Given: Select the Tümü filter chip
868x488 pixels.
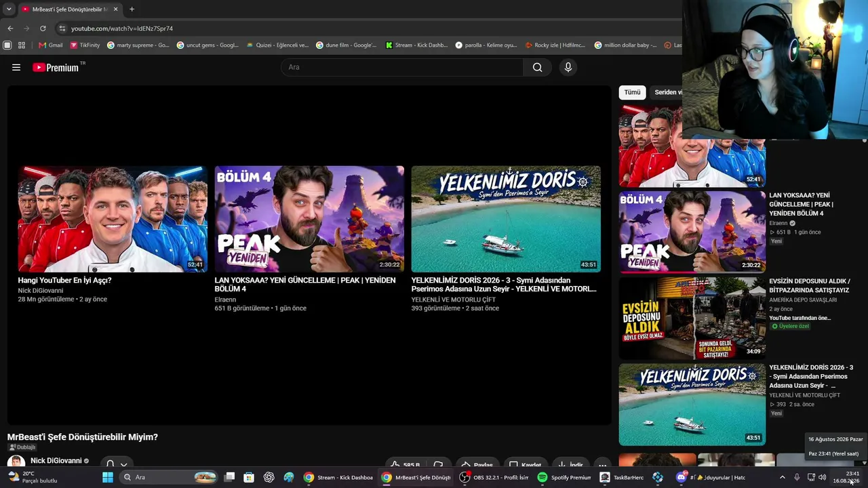Looking at the screenshot, I should 632,92.
